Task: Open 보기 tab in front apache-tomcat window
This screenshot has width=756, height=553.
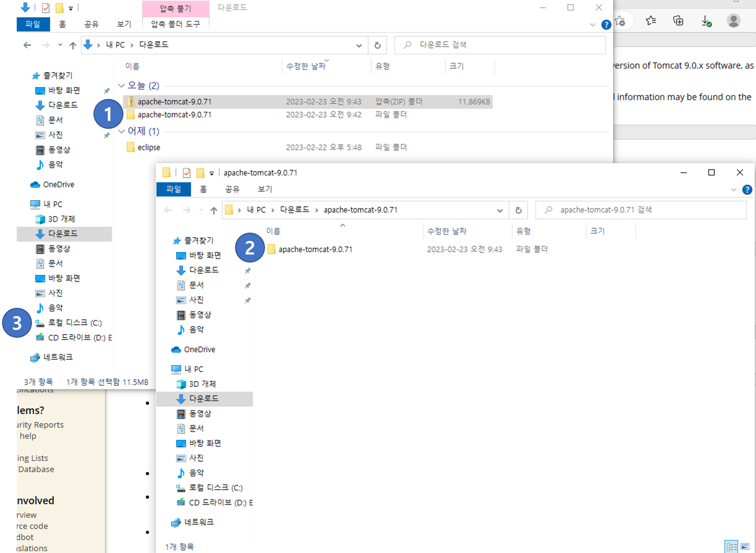Action: point(265,189)
